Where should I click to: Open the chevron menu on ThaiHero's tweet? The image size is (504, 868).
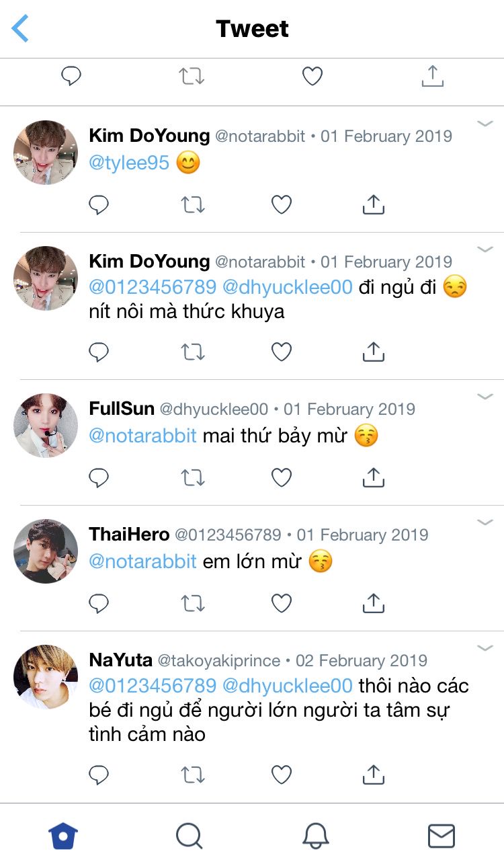click(485, 522)
